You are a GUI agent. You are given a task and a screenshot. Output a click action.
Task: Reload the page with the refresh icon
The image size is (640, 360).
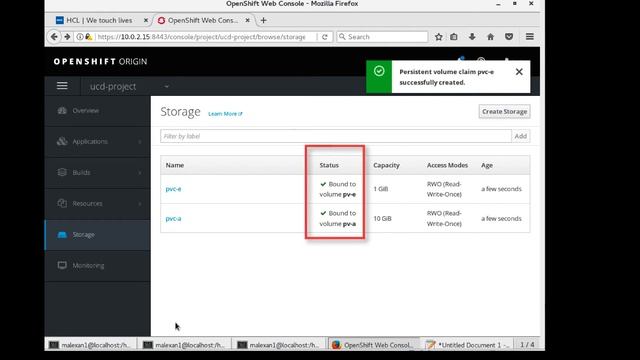325,37
